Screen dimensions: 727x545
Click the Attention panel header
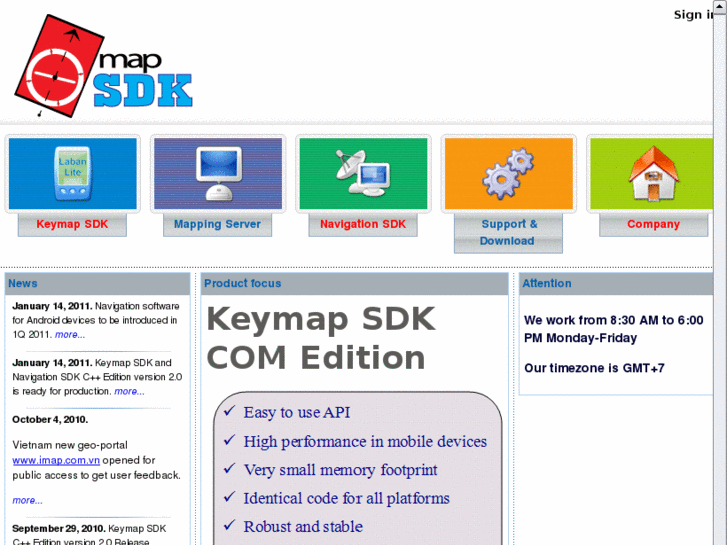tap(616, 283)
